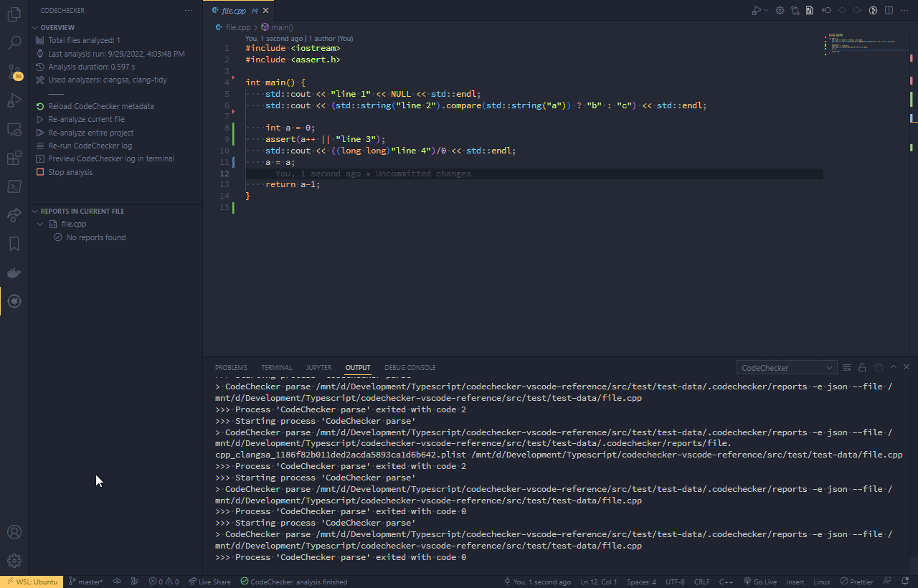The width and height of the screenshot is (918, 588).
Task: Open the CodeChecker view in activity bar
Action: click(x=14, y=301)
